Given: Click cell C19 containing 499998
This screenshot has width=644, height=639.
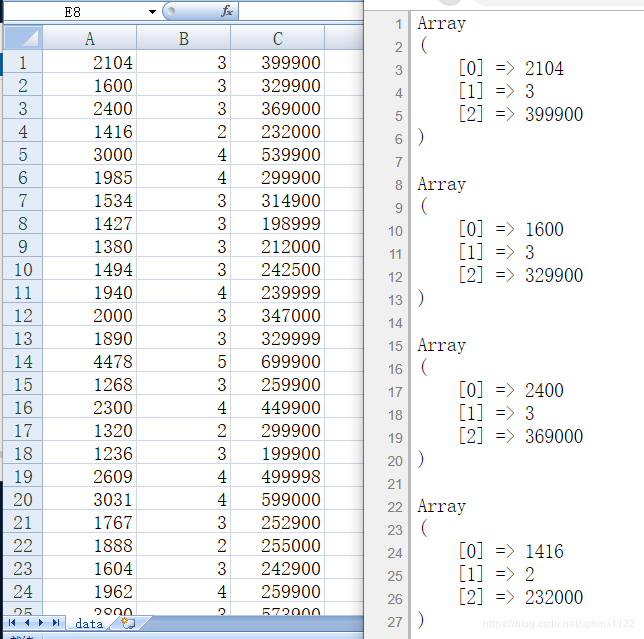Looking at the screenshot, I should tap(278, 476).
